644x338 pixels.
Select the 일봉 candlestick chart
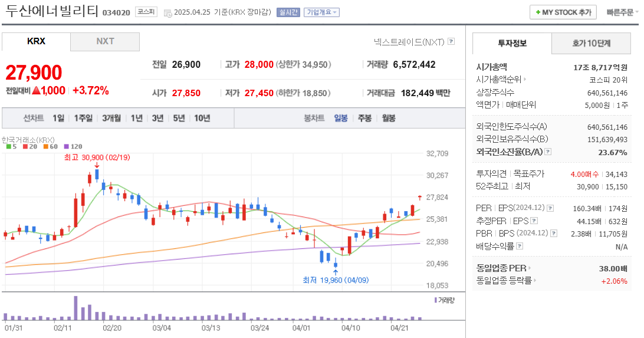pos(341,119)
